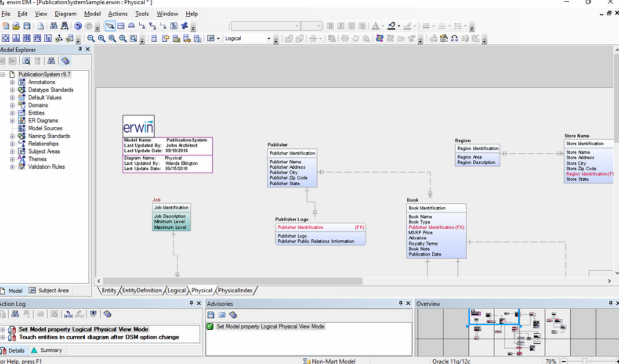
Task: Switch to the Subject Area explorer tab
Action: (49, 290)
